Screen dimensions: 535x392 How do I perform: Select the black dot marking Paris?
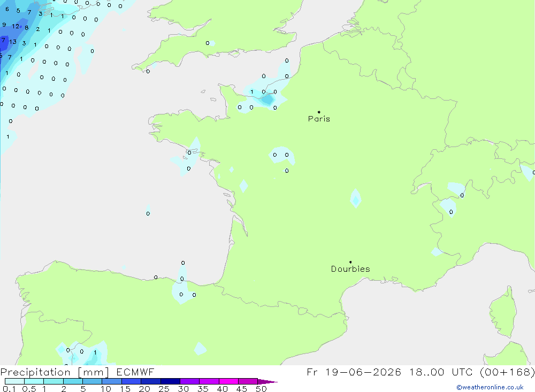[319, 112]
